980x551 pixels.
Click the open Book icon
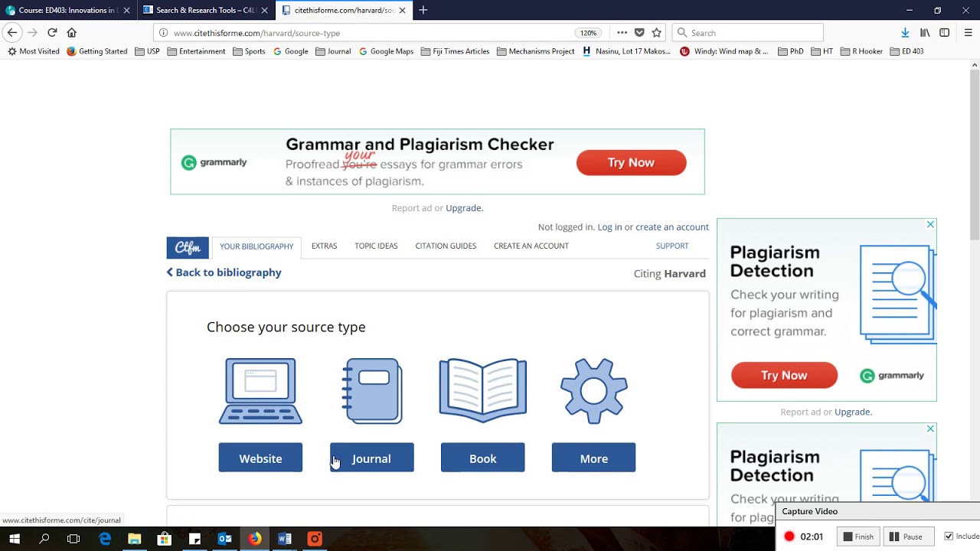click(482, 391)
